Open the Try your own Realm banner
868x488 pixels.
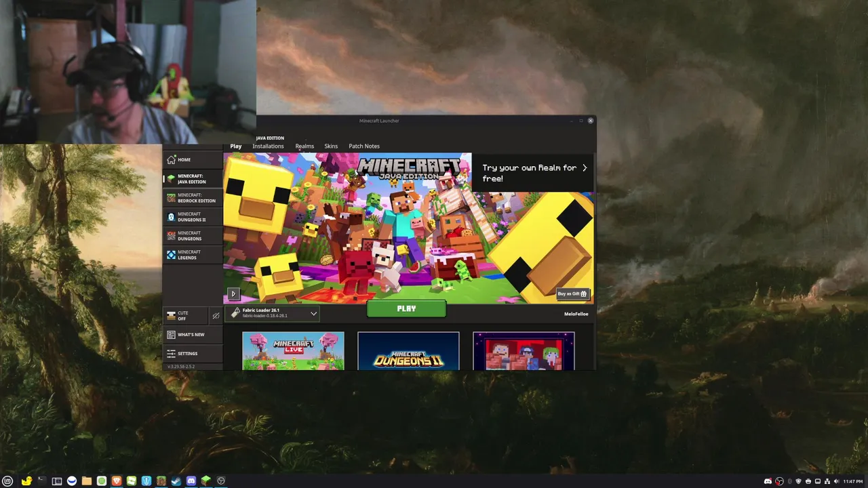[534, 173]
